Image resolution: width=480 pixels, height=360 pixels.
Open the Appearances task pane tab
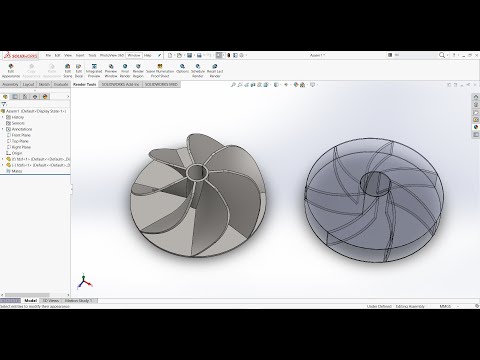point(476,127)
